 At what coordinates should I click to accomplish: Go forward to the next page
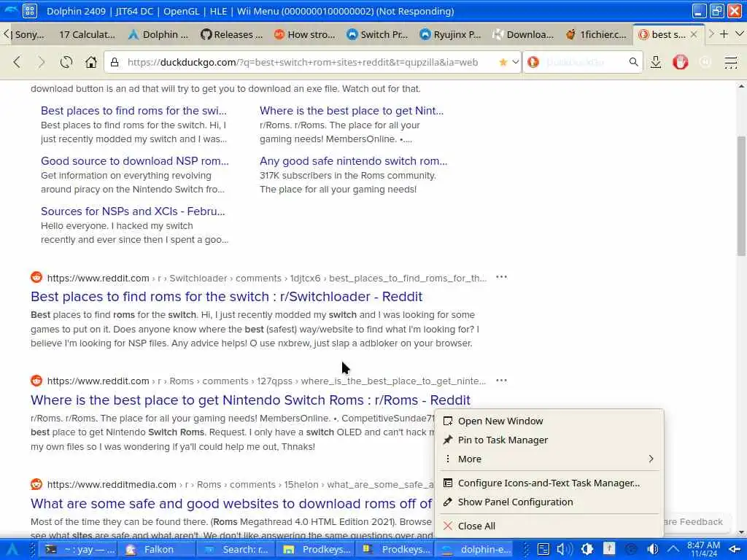(x=42, y=63)
